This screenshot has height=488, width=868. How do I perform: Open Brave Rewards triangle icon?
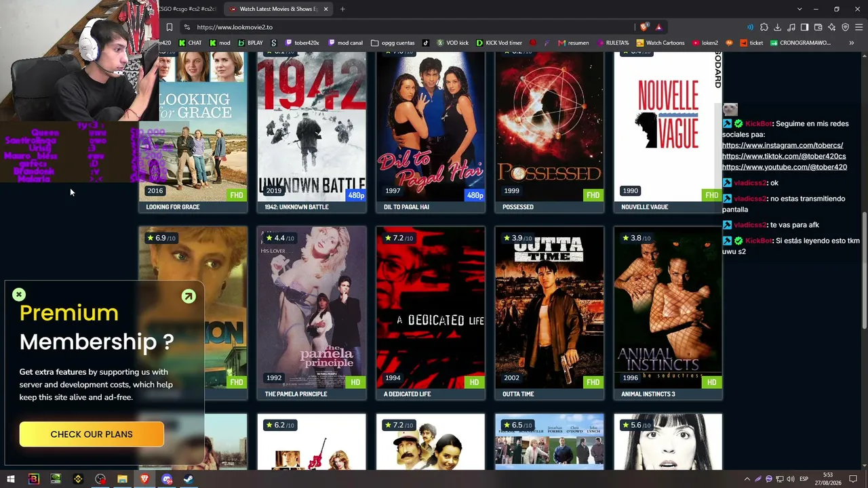658,27
